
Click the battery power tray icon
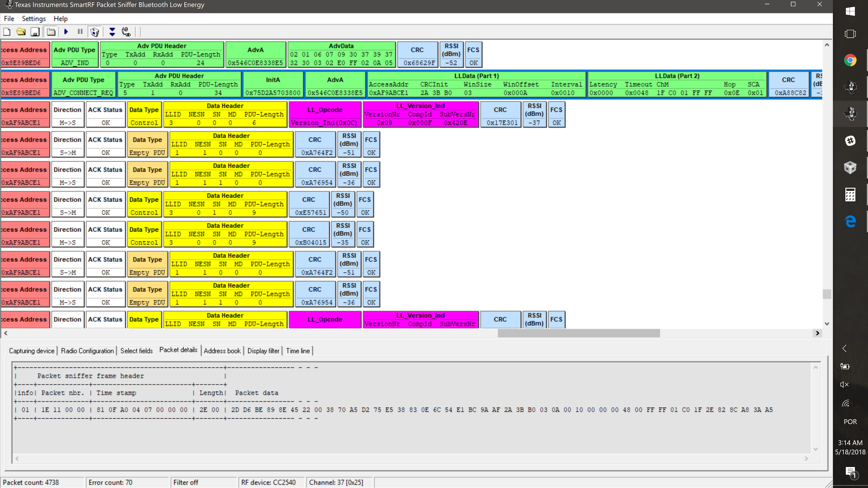point(845,366)
